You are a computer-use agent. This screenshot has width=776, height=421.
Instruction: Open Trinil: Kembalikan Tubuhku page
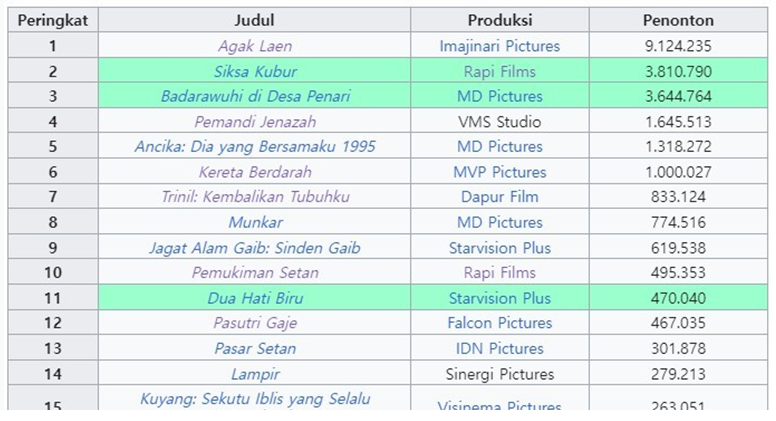tap(255, 197)
